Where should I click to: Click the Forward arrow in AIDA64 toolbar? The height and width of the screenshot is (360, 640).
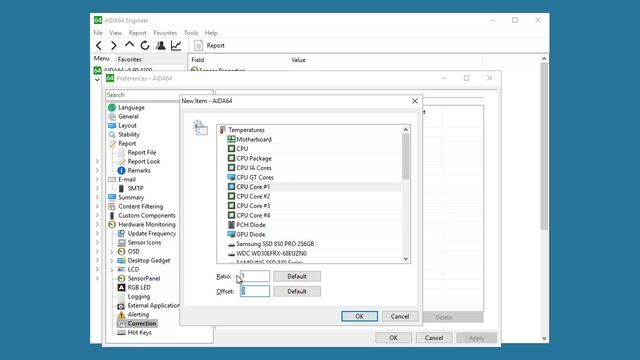114,46
